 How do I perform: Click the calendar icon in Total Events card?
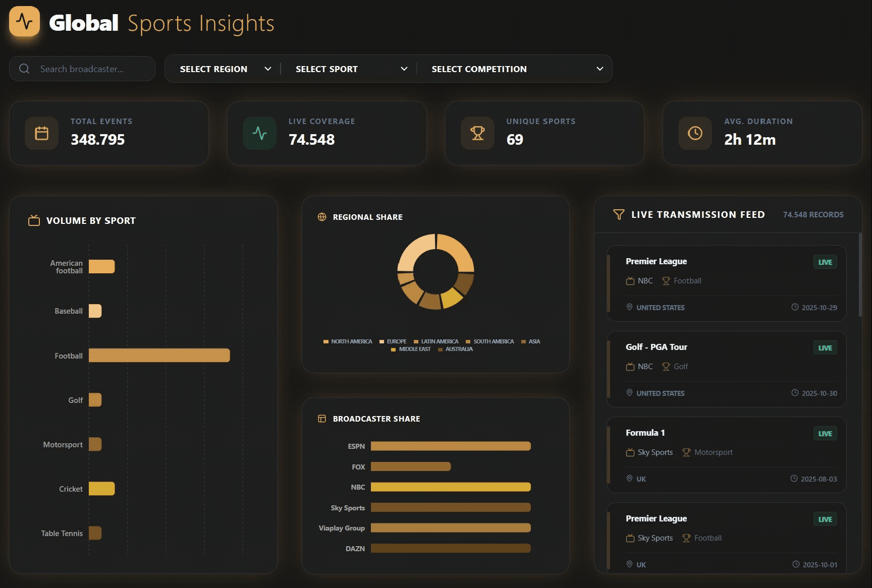(41, 133)
